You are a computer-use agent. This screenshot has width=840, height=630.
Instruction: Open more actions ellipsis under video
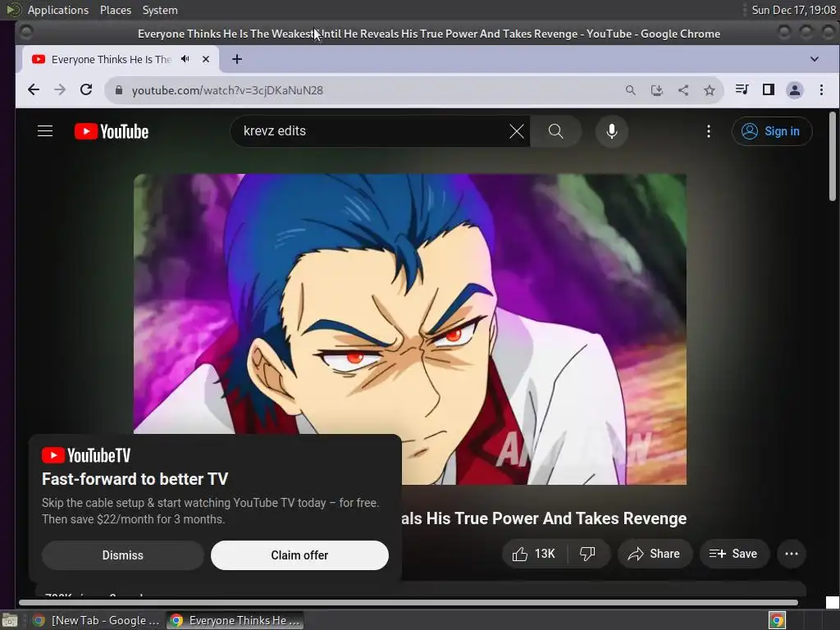pyautogui.click(x=792, y=554)
